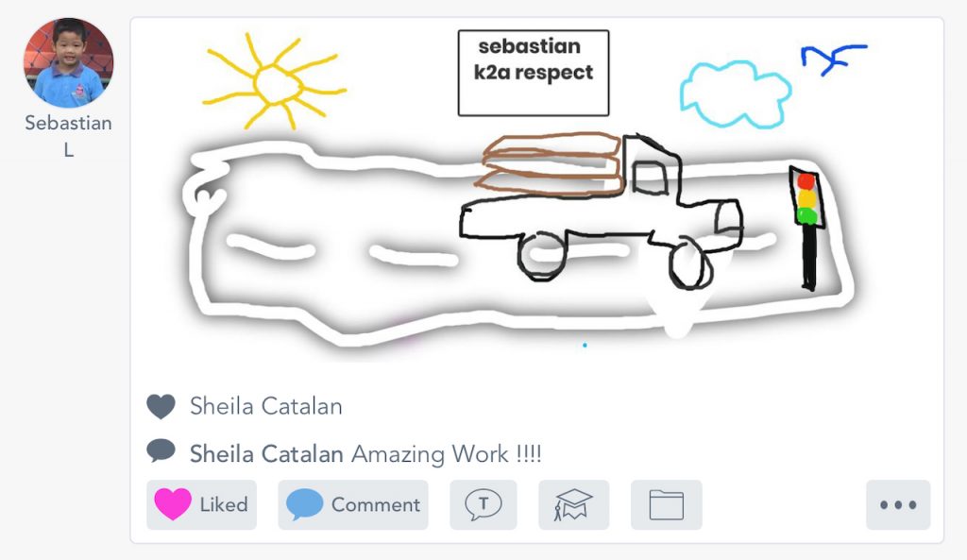
Task: Open the folder icon button
Action: [666, 505]
